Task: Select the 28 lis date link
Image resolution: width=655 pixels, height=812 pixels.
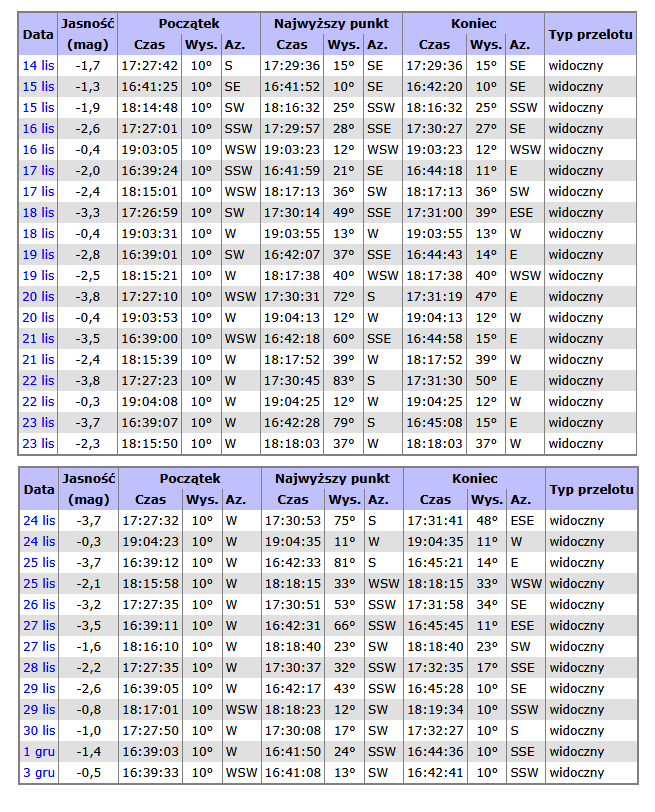Action: [x=38, y=667]
